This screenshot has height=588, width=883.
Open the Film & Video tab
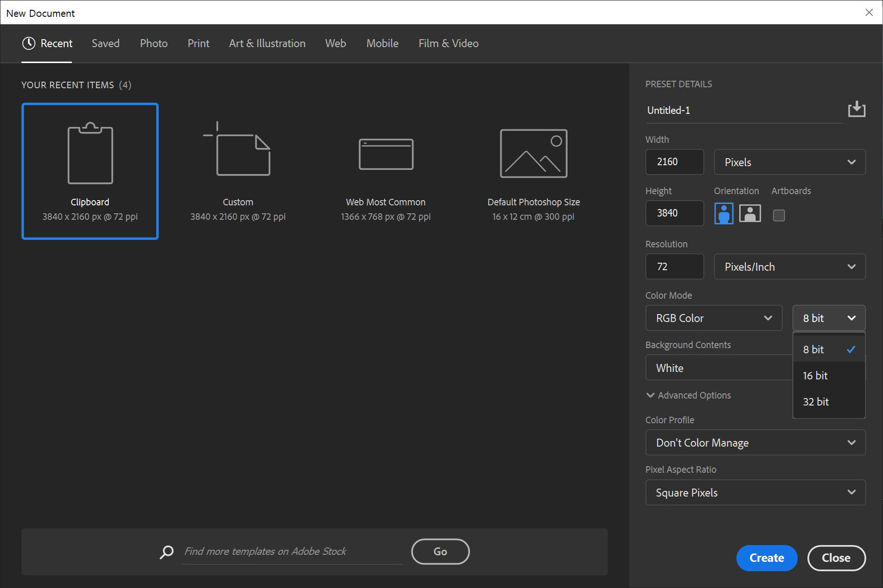pyautogui.click(x=449, y=43)
